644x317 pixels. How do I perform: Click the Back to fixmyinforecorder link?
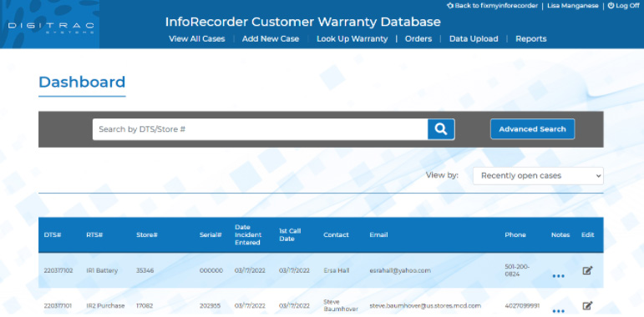(492, 6)
